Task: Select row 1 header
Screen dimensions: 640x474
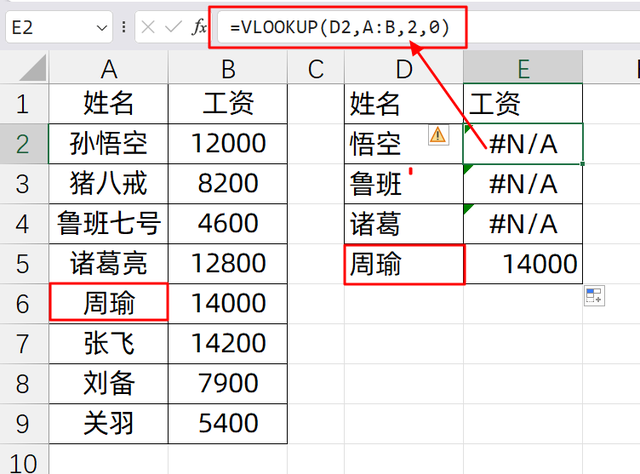Action: pos(24,104)
